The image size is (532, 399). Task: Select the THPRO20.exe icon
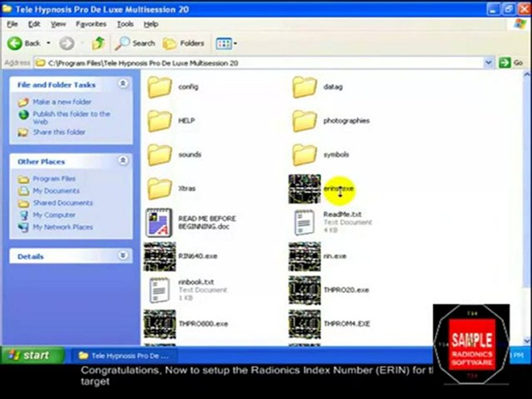click(304, 290)
